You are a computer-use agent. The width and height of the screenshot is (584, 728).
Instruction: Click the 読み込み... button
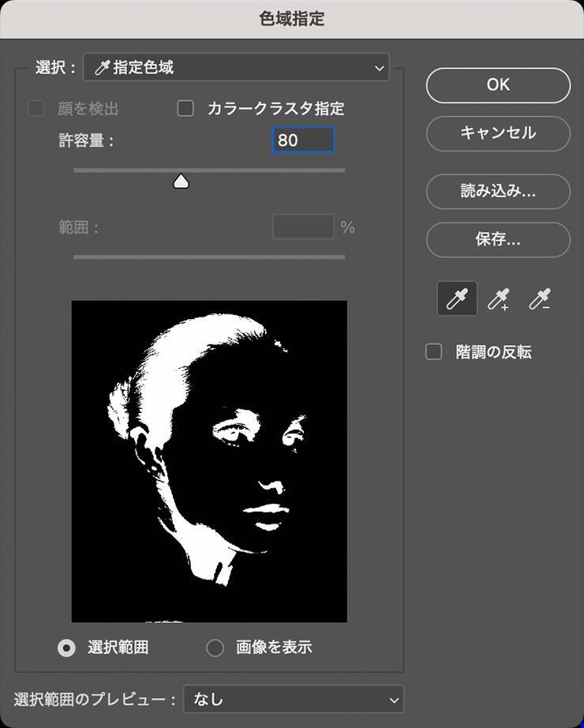tap(498, 191)
